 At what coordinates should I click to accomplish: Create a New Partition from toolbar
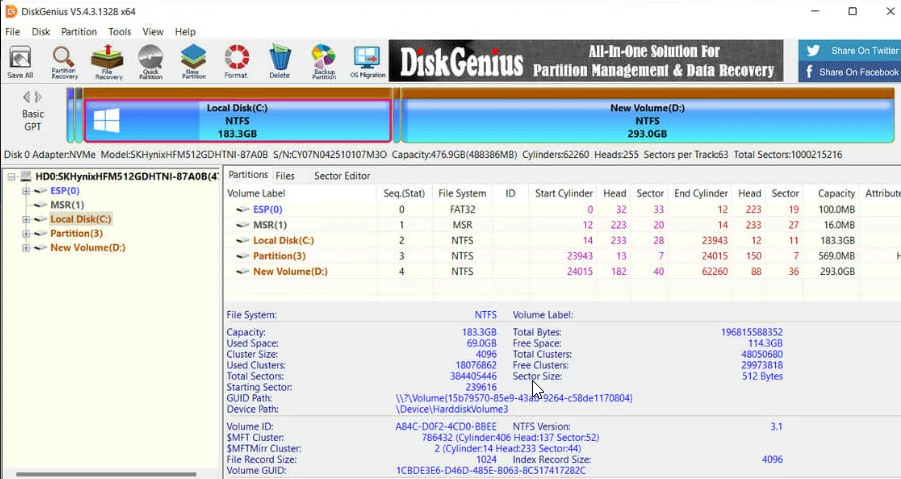click(194, 62)
